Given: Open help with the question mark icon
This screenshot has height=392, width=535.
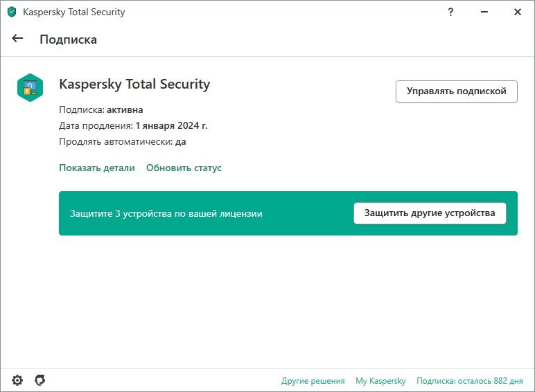Looking at the screenshot, I should tap(450, 12).
